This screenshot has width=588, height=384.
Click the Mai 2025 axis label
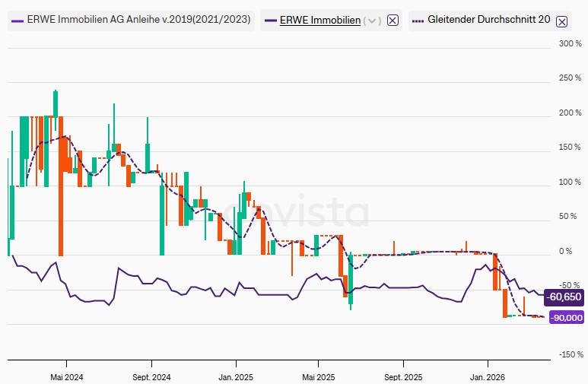[319, 377]
